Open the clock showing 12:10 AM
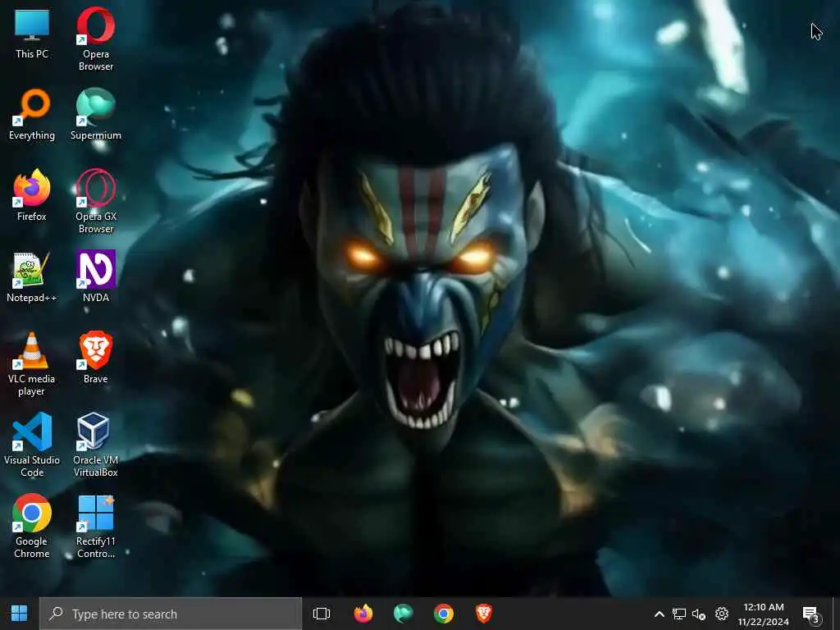This screenshot has width=840, height=630. pos(764,614)
